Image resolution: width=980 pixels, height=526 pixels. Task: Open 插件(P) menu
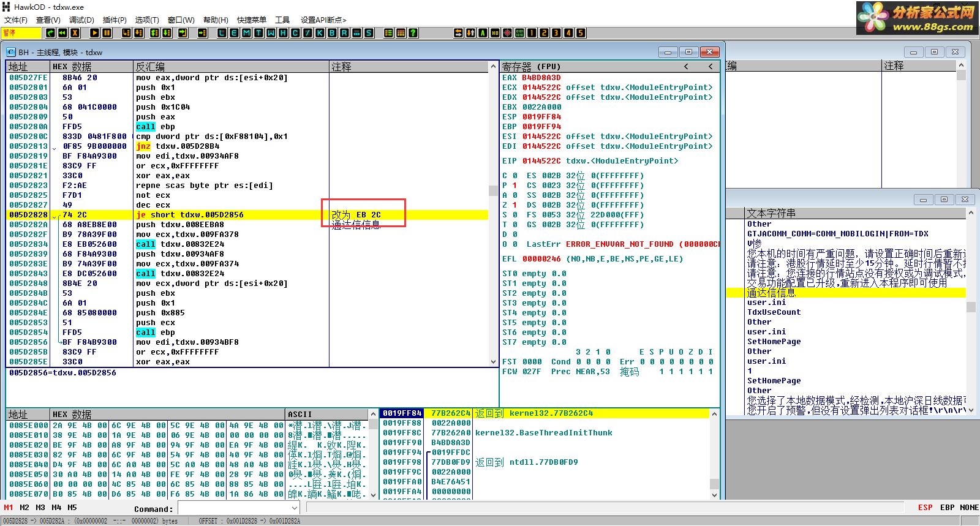[x=115, y=20]
